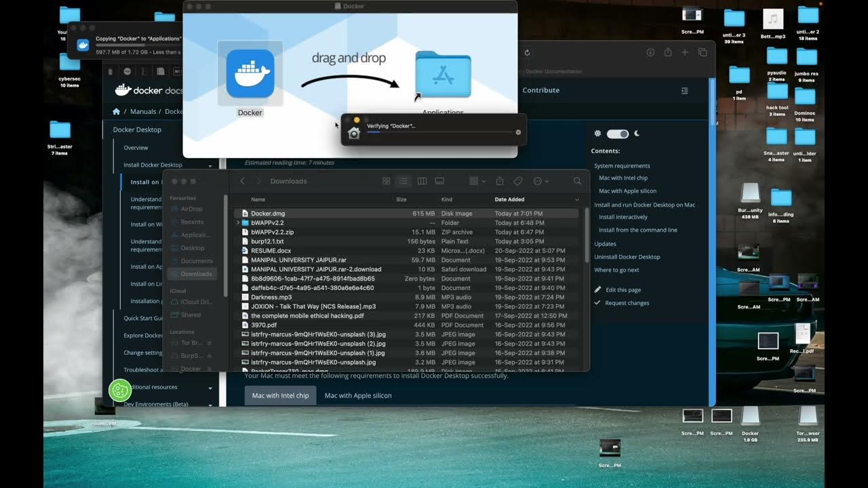
Task: Cancel the Verifying Docker progress dialog
Action: click(x=519, y=132)
